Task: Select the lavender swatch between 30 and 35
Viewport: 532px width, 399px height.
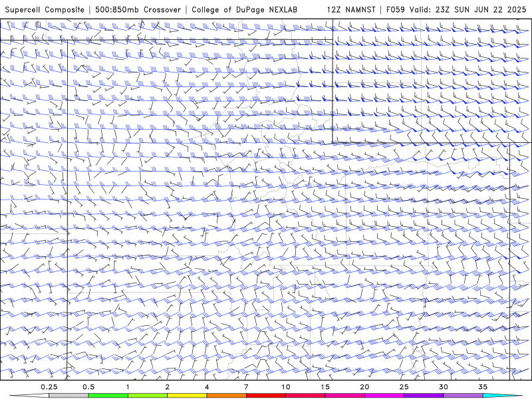Action: point(463,396)
